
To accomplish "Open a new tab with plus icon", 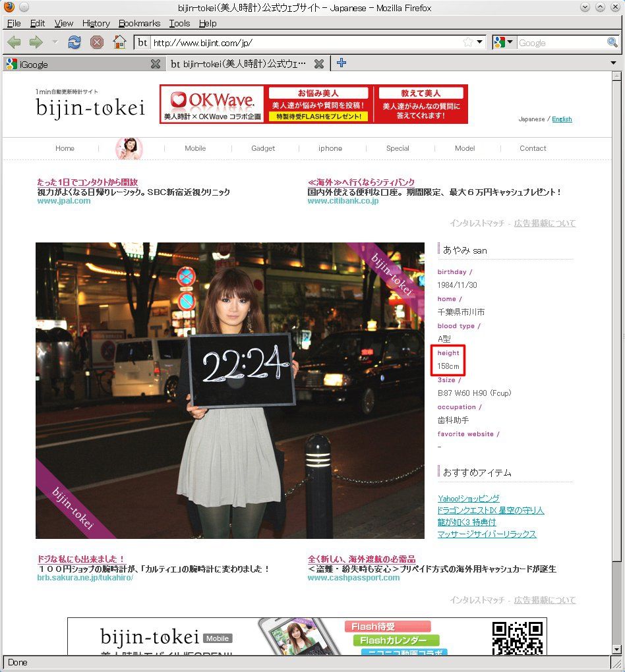I will (x=342, y=63).
